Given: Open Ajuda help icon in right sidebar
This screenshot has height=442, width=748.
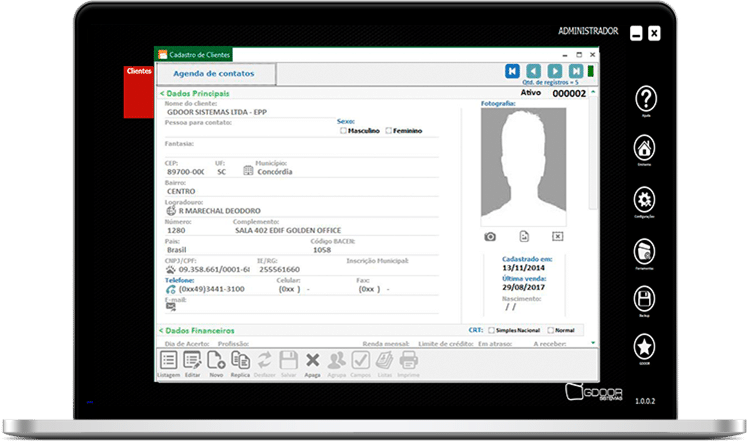Looking at the screenshot, I should point(646,99).
